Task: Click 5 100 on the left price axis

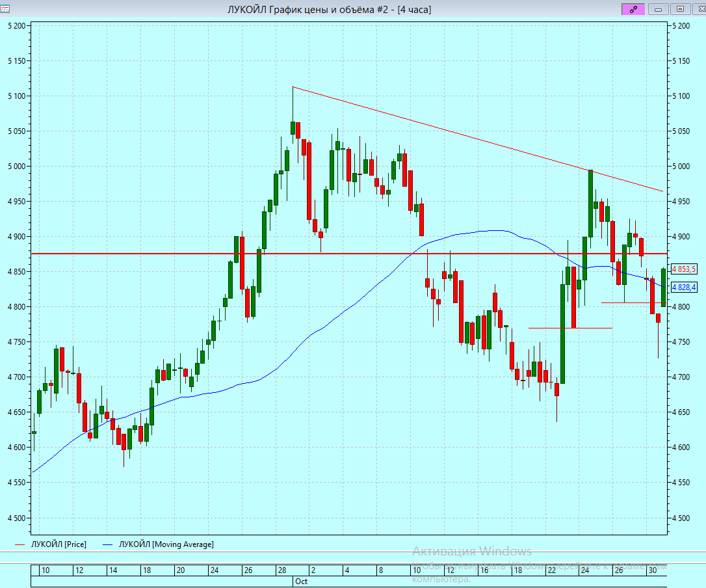Action: click(17, 96)
